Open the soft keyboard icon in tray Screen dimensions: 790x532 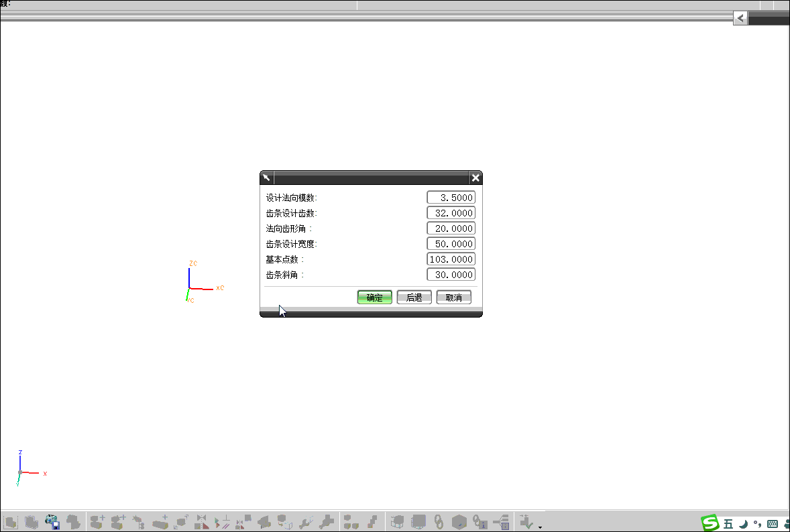(773, 524)
